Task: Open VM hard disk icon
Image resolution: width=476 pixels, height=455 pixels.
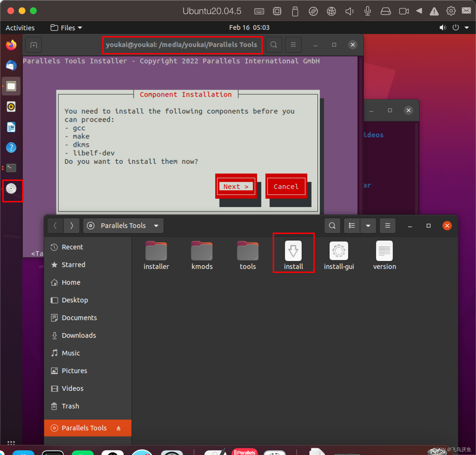Action: point(386,11)
